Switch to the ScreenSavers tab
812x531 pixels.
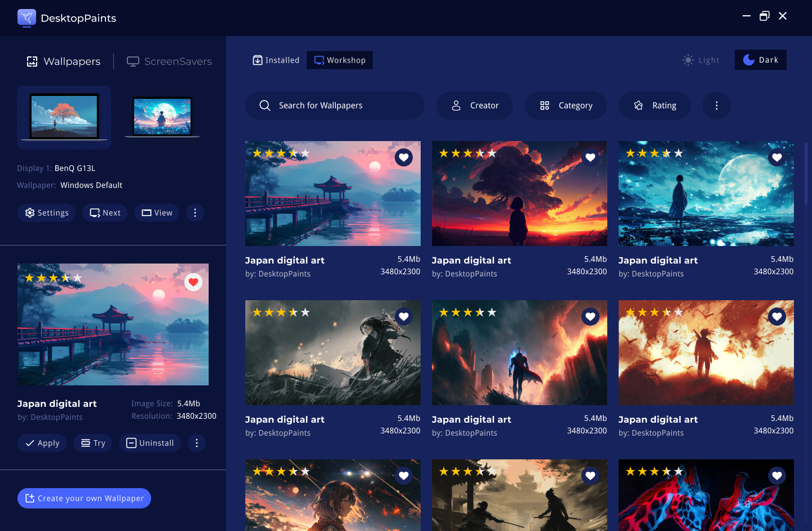[x=169, y=62]
